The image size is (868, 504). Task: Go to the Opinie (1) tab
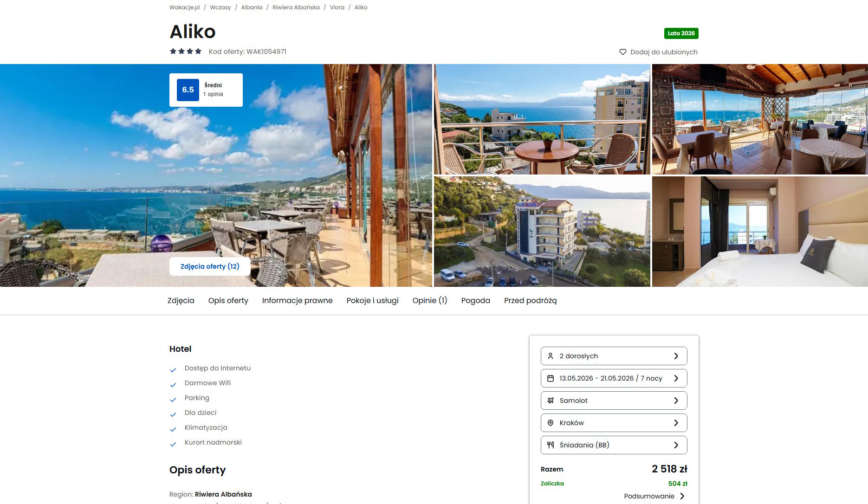click(429, 301)
